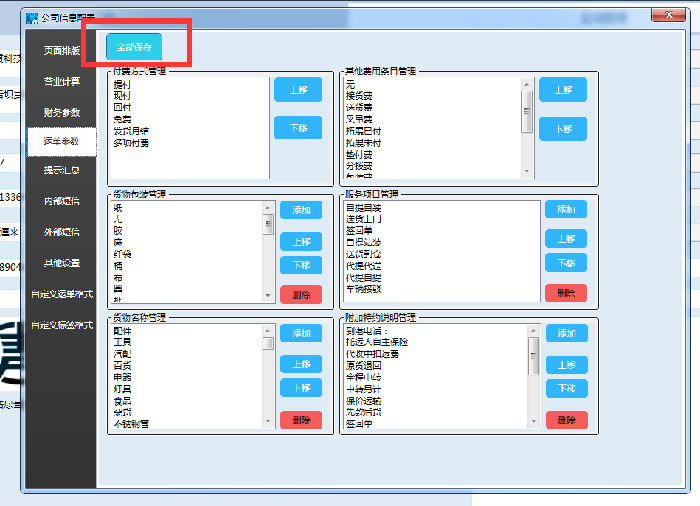700x506 pixels.
Task: Click 上移 in the 付款方式管理 panel
Action: pyautogui.click(x=298, y=88)
